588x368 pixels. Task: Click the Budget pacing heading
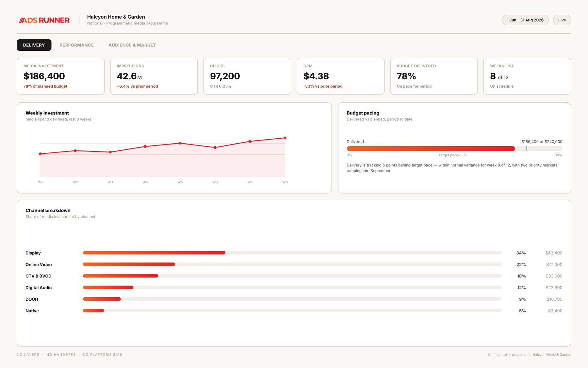(x=363, y=113)
